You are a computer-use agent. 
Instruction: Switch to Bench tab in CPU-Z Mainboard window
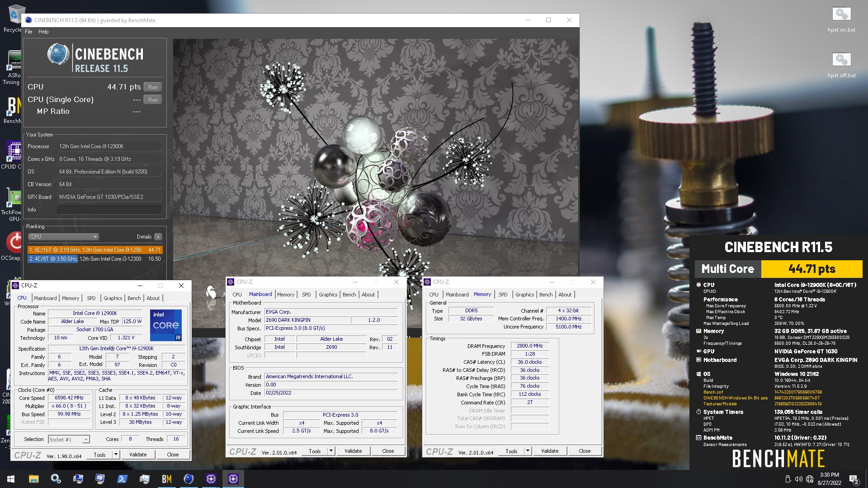[349, 295]
